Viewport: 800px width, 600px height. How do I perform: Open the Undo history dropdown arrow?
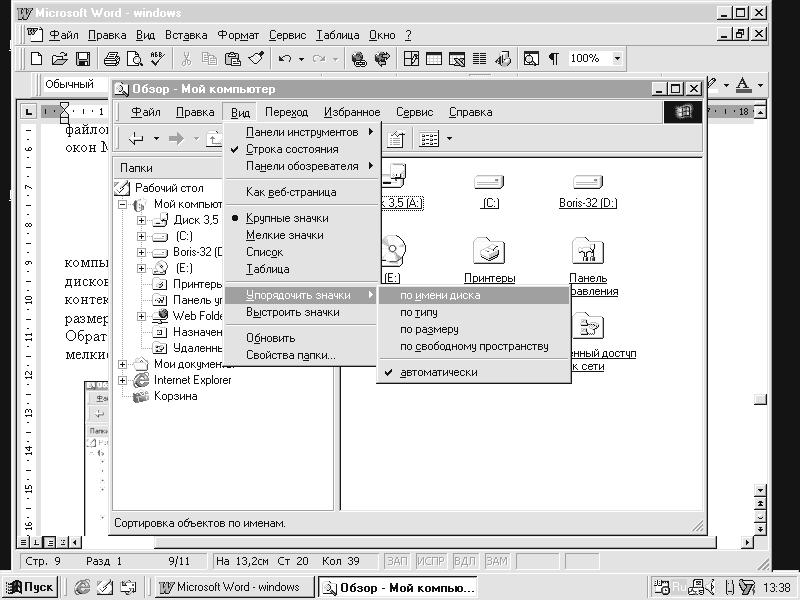[x=302, y=59]
